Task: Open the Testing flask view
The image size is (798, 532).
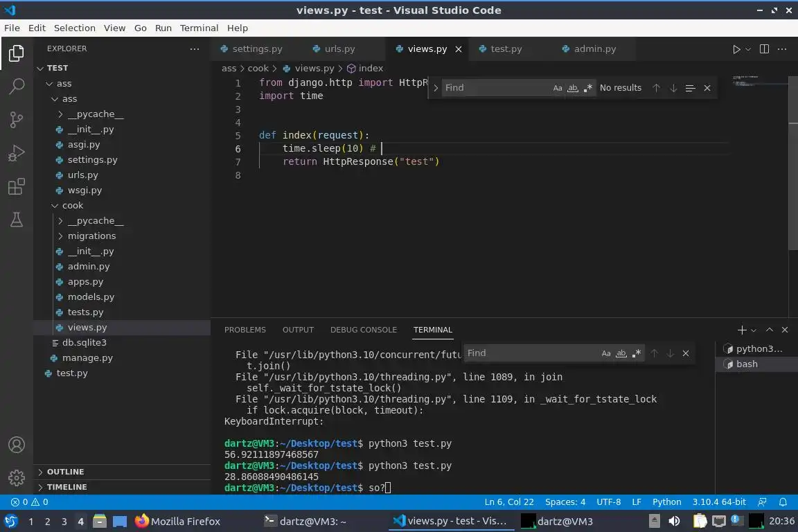Action: [x=17, y=220]
